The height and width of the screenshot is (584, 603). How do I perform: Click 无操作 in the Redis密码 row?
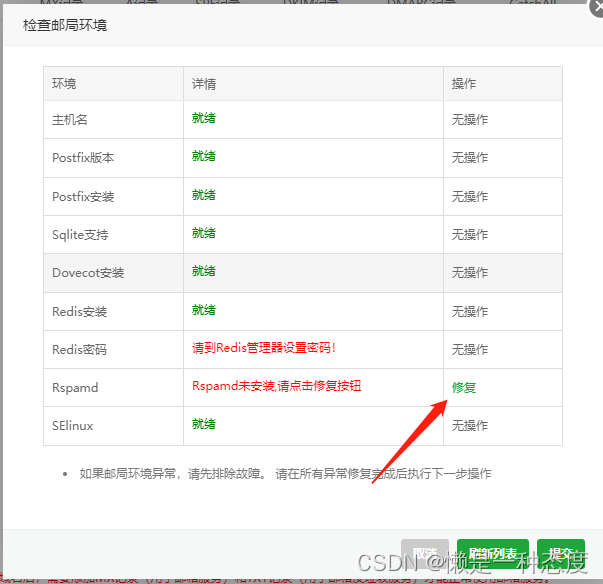coord(470,349)
